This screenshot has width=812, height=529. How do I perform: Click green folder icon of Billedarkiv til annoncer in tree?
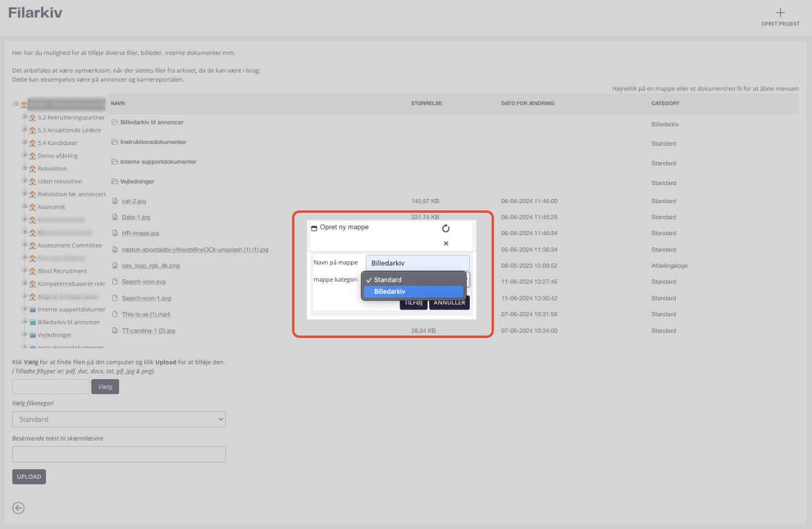(x=33, y=322)
